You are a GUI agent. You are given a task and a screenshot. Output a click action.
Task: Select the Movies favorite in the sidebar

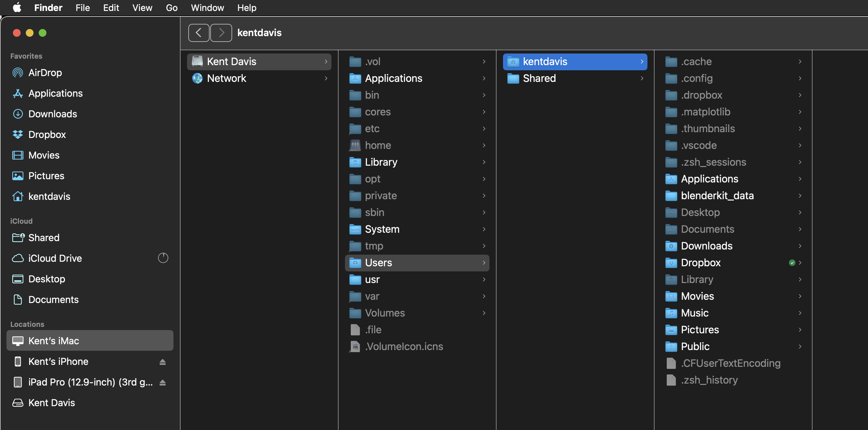[x=44, y=155]
